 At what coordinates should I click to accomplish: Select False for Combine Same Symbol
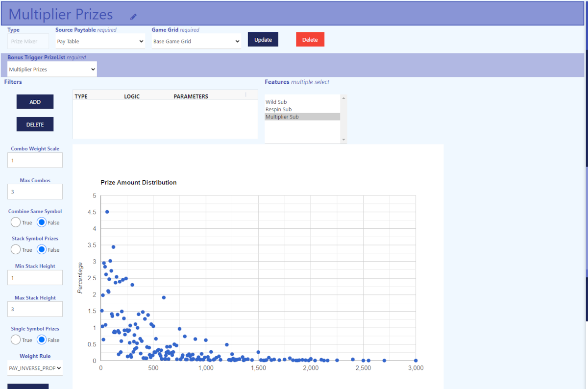tap(42, 222)
